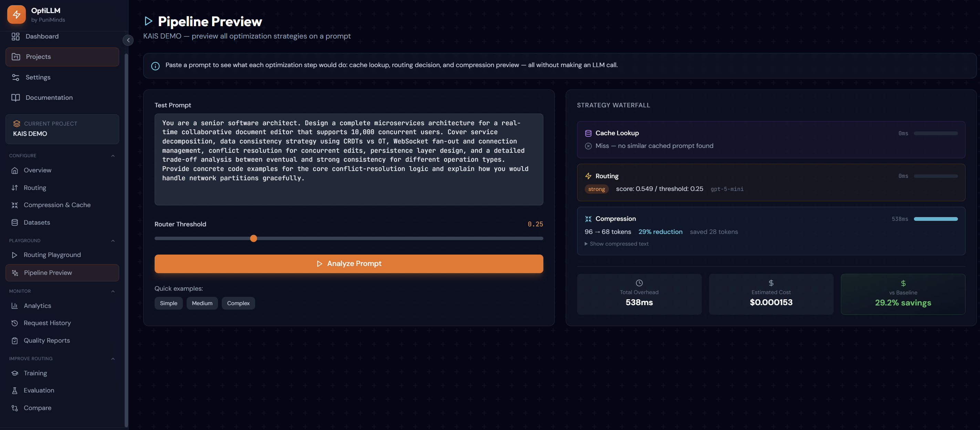Click the Documentation book icon
This screenshot has height=430, width=980.
coord(15,98)
